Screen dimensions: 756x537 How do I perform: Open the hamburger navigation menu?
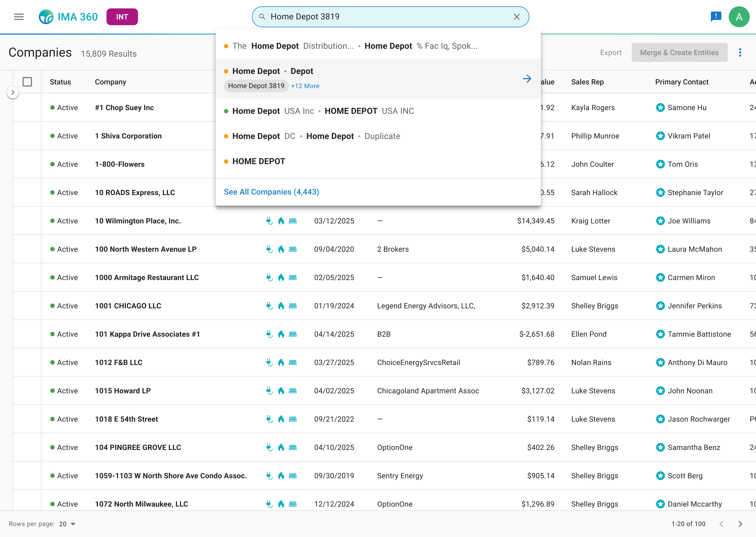(x=19, y=17)
